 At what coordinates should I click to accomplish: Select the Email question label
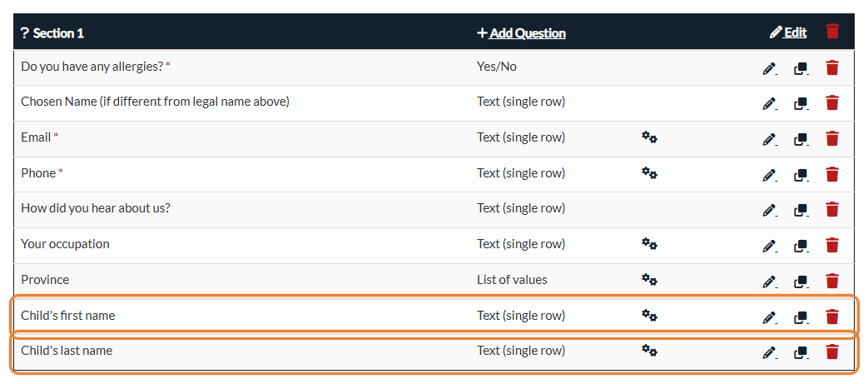tap(36, 137)
